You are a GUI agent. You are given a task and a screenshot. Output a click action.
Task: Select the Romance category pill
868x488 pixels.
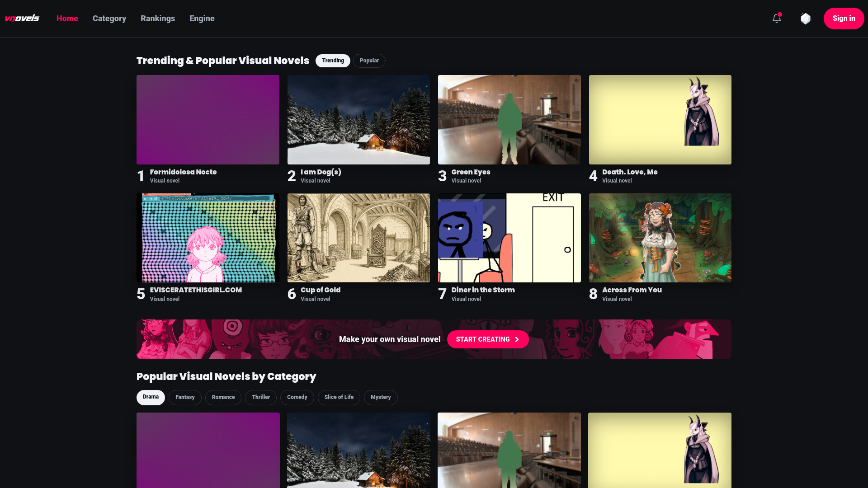[x=223, y=397]
